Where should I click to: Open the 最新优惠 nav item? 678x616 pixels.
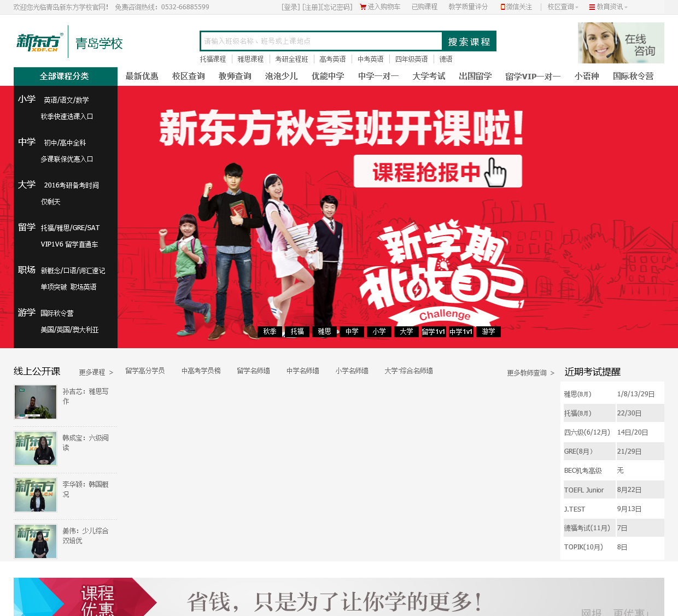[142, 77]
